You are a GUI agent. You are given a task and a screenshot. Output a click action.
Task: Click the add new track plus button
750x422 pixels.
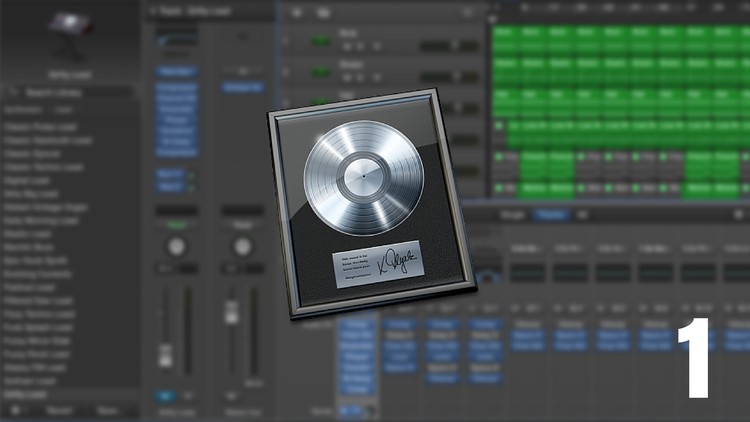(x=297, y=12)
